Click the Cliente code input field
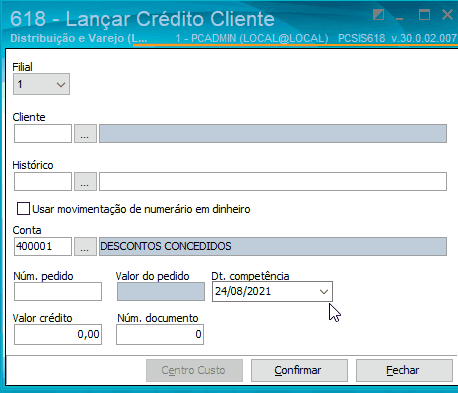The image size is (458, 393). pyautogui.click(x=43, y=133)
